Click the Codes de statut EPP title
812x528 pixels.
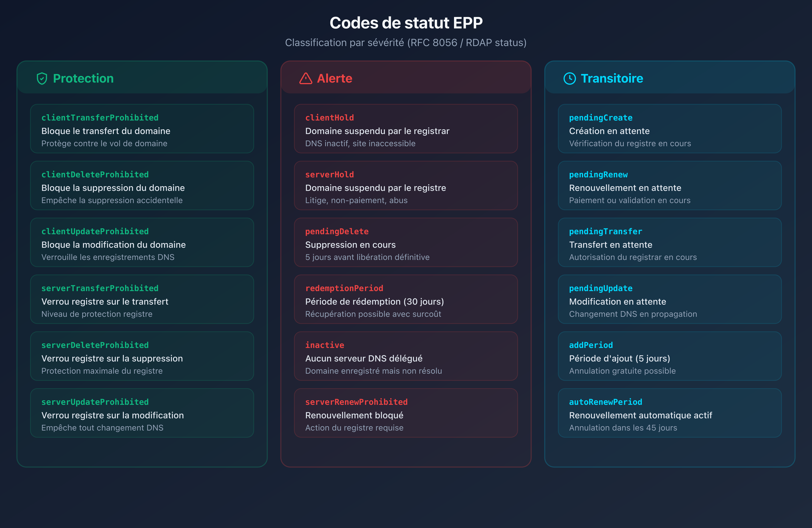pos(406,23)
